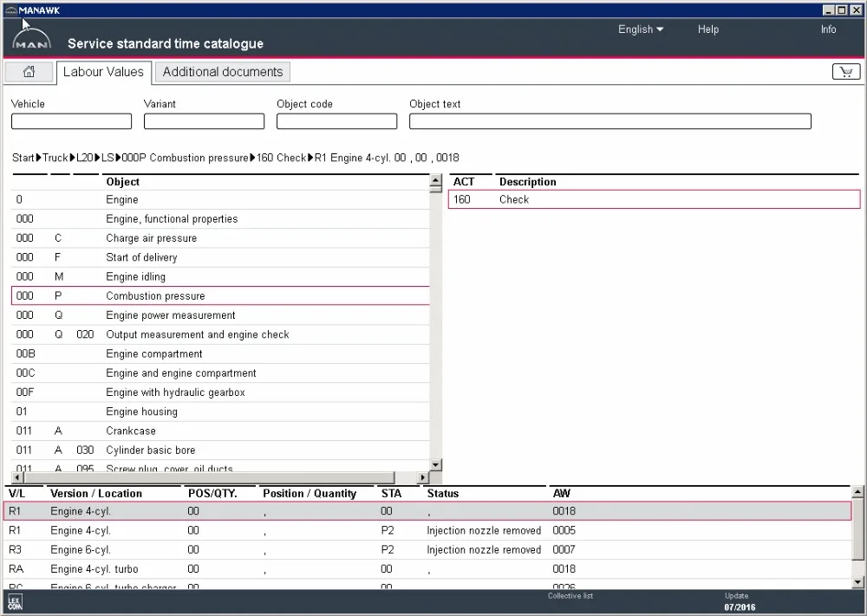The width and height of the screenshot is (867, 616).
Task: Click the Version / Location column header
Action: tap(96, 493)
